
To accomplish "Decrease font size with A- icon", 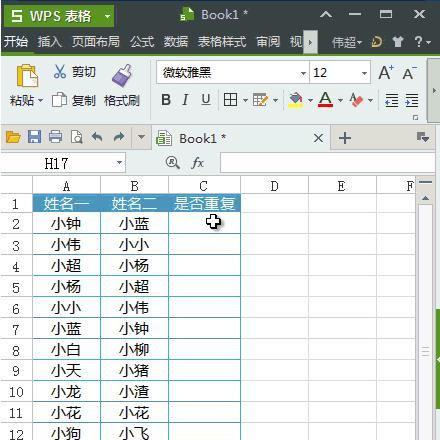I will (409, 73).
